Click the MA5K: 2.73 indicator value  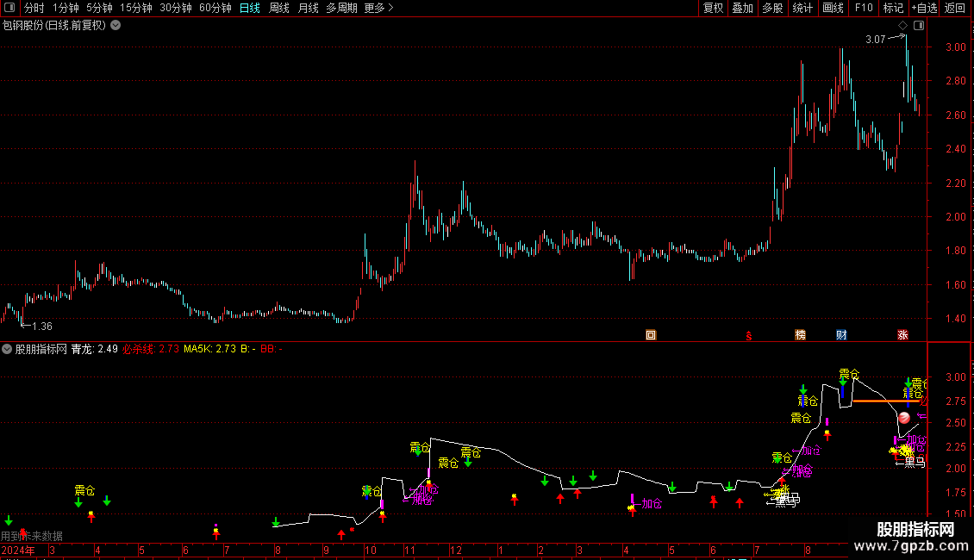tap(209, 349)
